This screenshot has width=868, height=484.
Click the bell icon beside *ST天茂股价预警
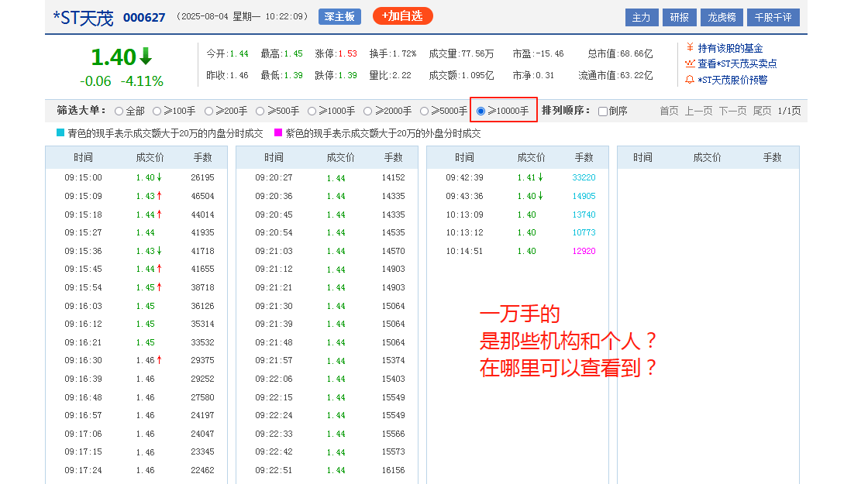click(x=690, y=80)
